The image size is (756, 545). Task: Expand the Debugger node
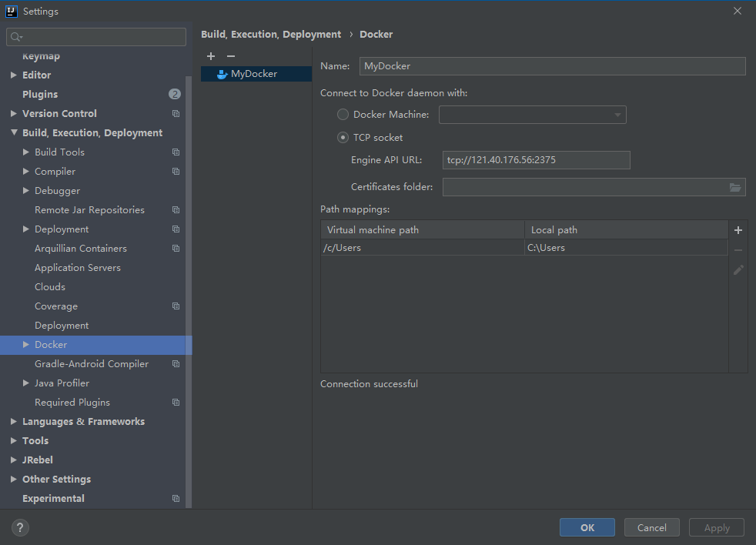pos(26,190)
